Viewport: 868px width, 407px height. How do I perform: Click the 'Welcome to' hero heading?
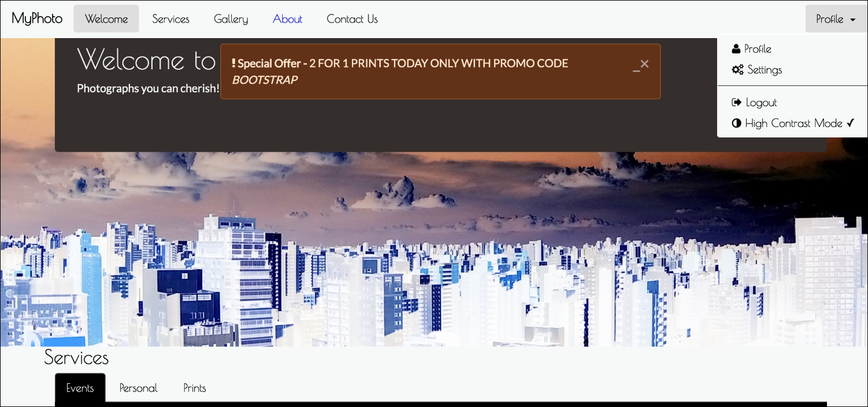click(146, 59)
